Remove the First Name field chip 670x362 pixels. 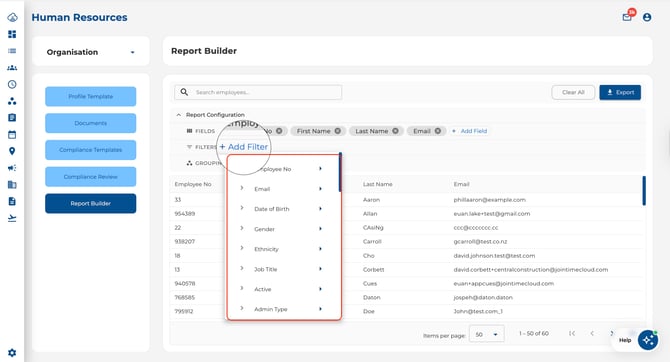tap(338, 131)
